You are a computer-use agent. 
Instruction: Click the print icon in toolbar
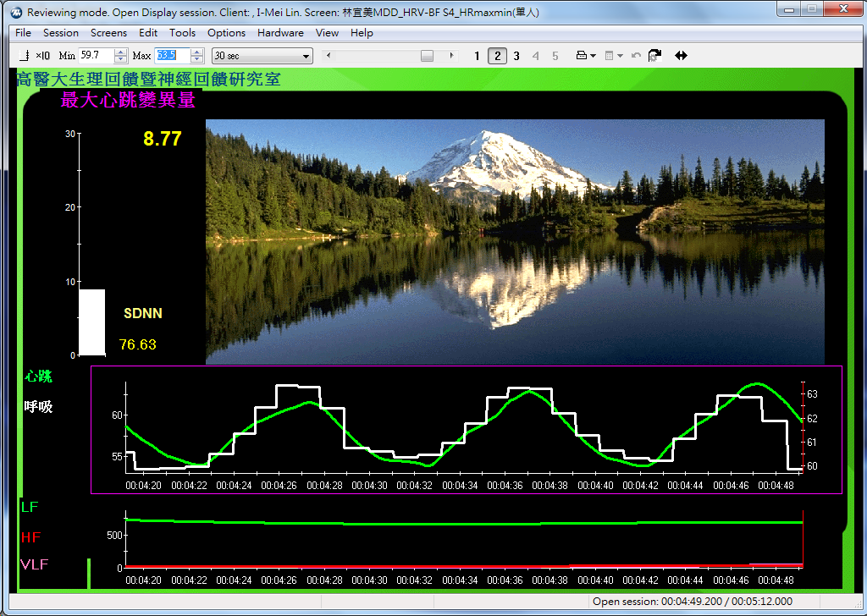(582, 56)
